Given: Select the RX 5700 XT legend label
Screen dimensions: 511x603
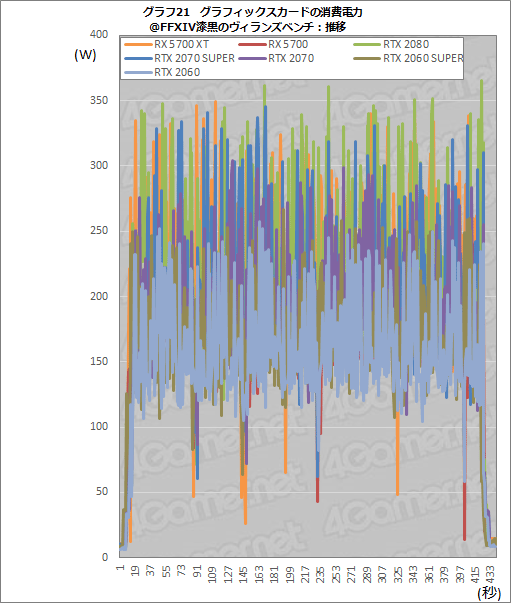Looking at the screenshot, I should pyautogui.click(x=181, y=45).
